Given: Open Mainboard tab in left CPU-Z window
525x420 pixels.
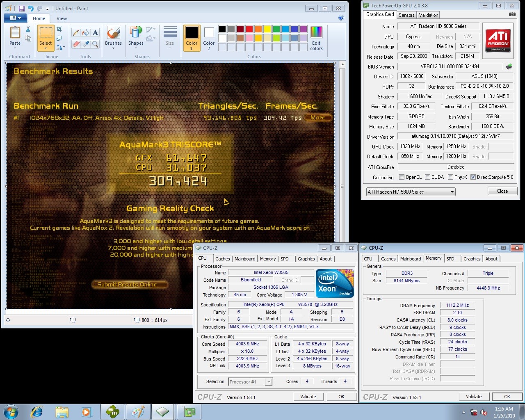Looking at the screenshot, I should point(245,259).
